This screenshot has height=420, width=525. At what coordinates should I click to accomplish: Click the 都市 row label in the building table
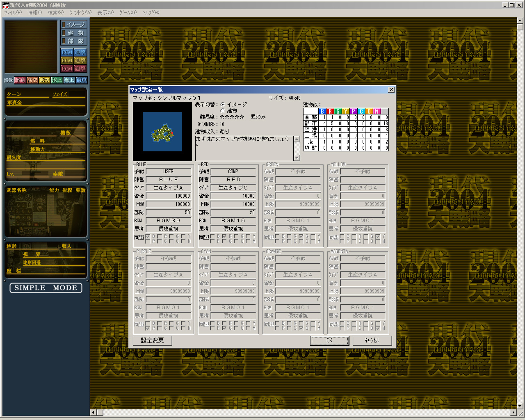pos(310,123)
